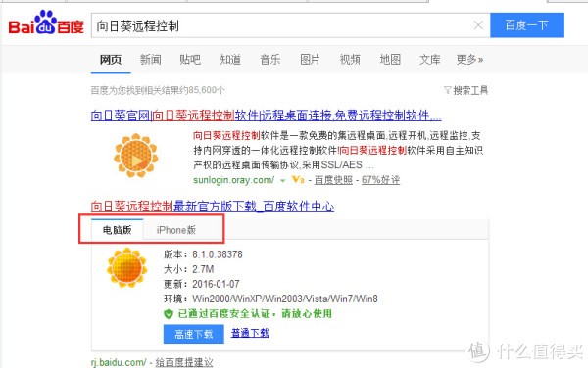Click the 高速下载 button

(x=194, y=334)
